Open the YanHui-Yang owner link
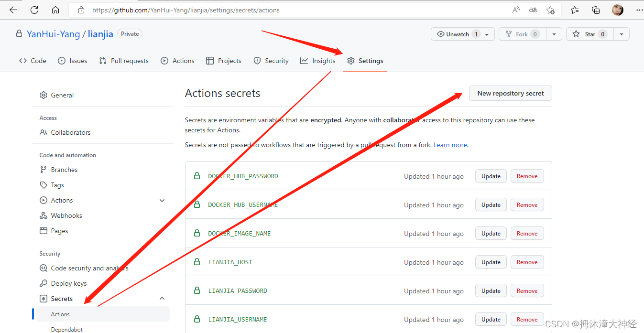Viewport: 644px width, 333px height. click(x=53, y=34)
